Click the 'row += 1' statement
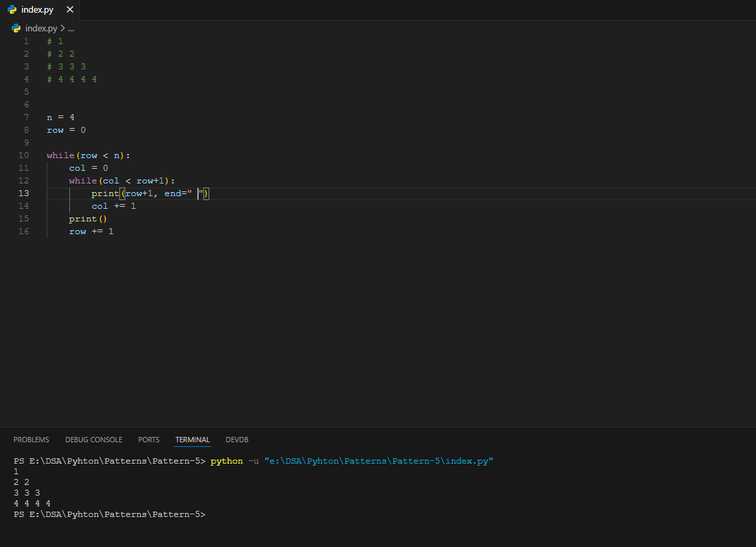 [x=91, y=231]
